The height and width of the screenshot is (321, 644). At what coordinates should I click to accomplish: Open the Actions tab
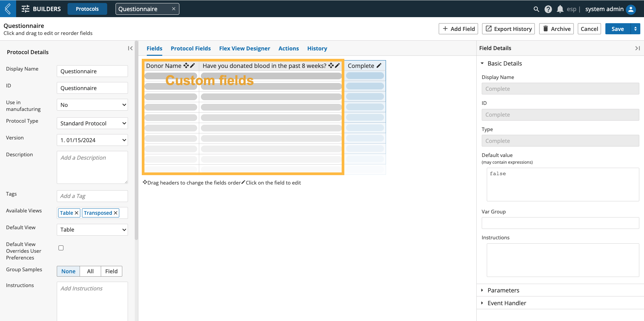[x=289, y=48]
